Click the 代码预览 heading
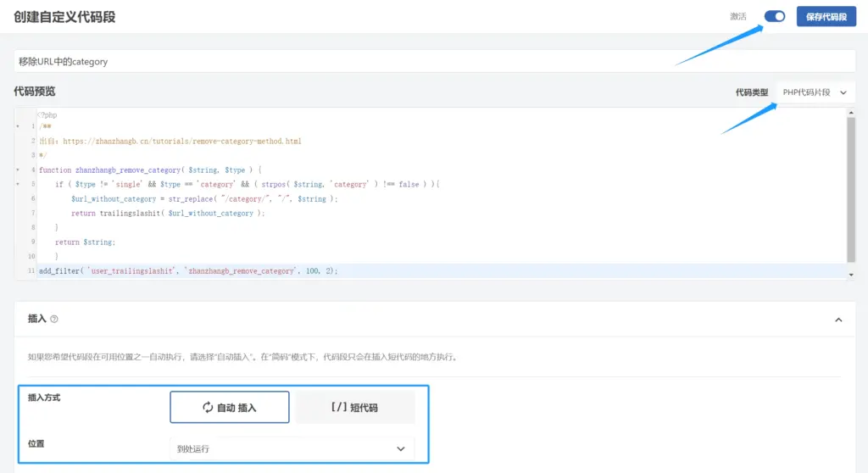This screenshot has height=473, width=868. pos(34,92)
